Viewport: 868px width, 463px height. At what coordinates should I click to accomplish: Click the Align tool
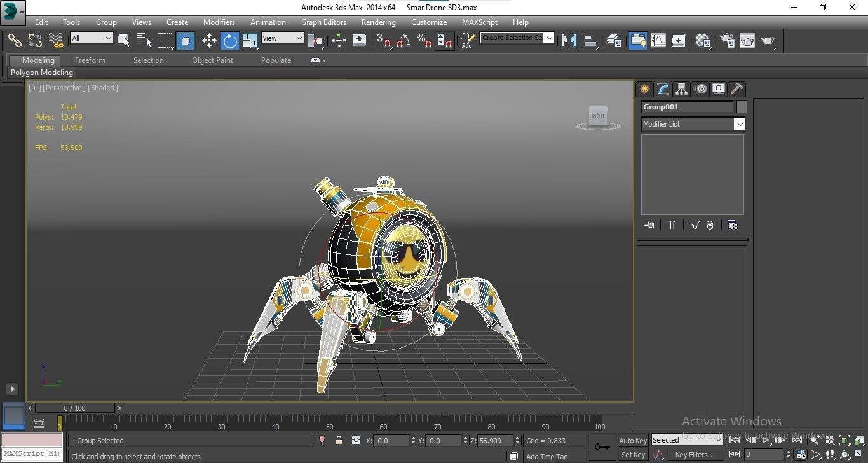pyautogui.click(x=590, y=40)
